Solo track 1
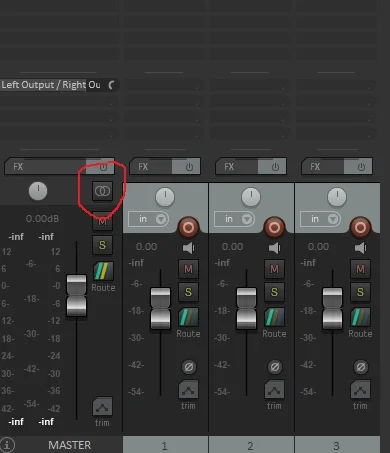390x453 pixels. tap(188, 292)
